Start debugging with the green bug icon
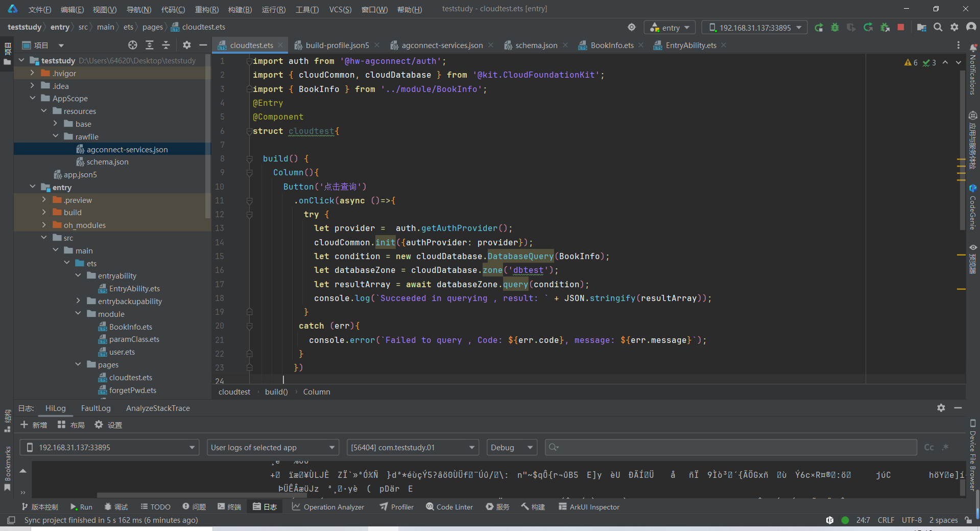The height and width of the screenshot is (531, 980). point(835,28)
